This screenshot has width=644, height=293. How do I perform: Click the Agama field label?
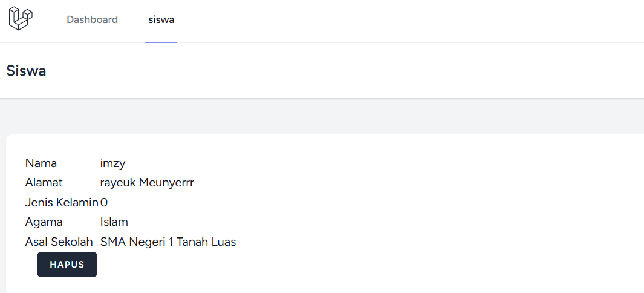44,222
